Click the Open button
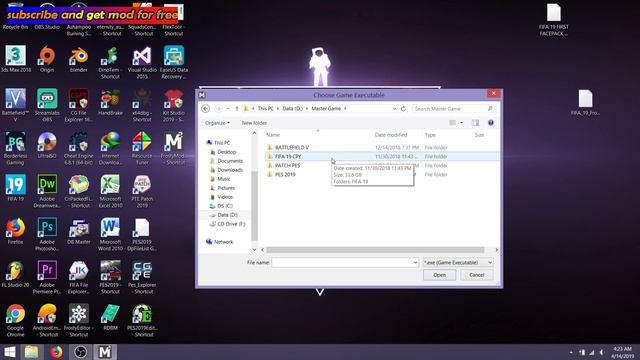 click(x=439, y=275)
